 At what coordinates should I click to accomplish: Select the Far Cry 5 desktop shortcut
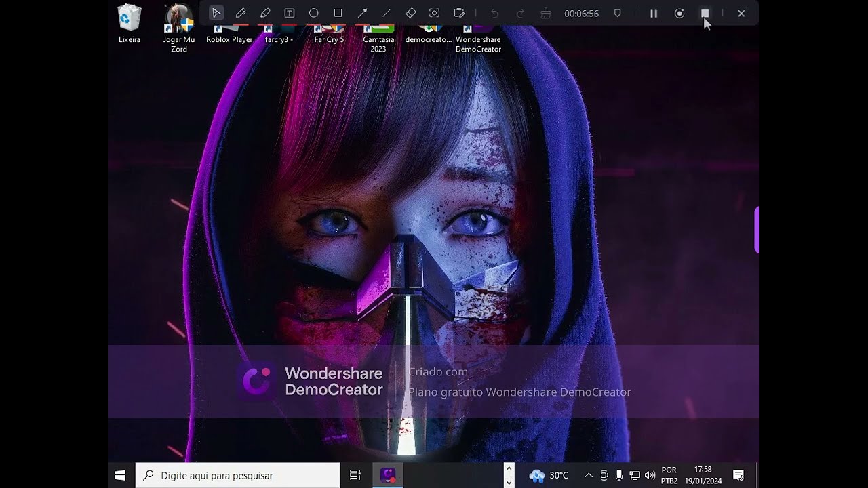[329, 34]
